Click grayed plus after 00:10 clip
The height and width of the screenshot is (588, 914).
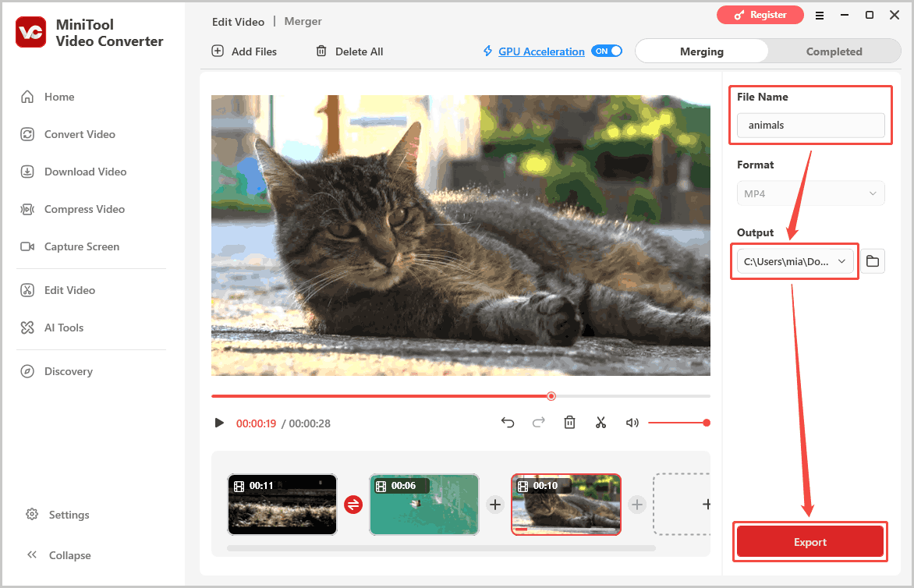637,505
